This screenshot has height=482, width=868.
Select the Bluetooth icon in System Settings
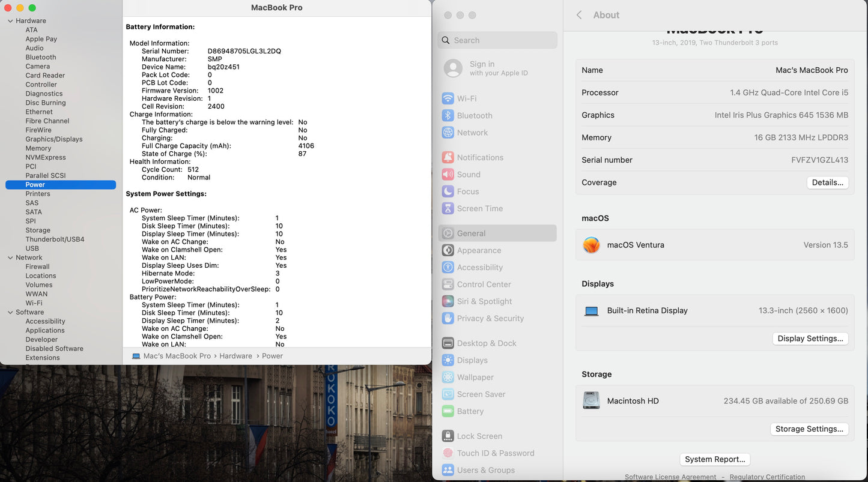(x=448, y=116)
